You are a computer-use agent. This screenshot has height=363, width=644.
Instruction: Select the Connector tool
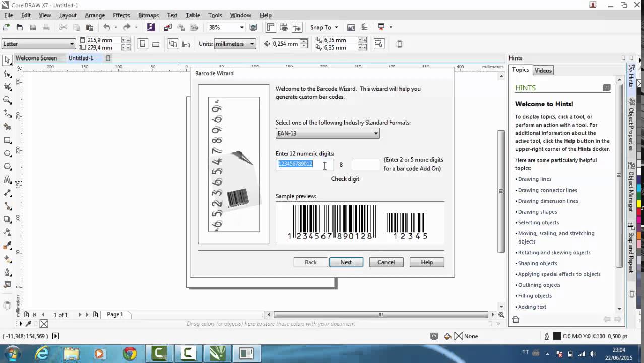click(7, 206)
